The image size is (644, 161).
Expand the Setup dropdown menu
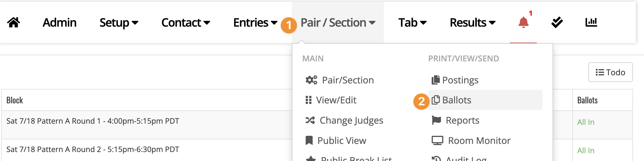(119, 23)
